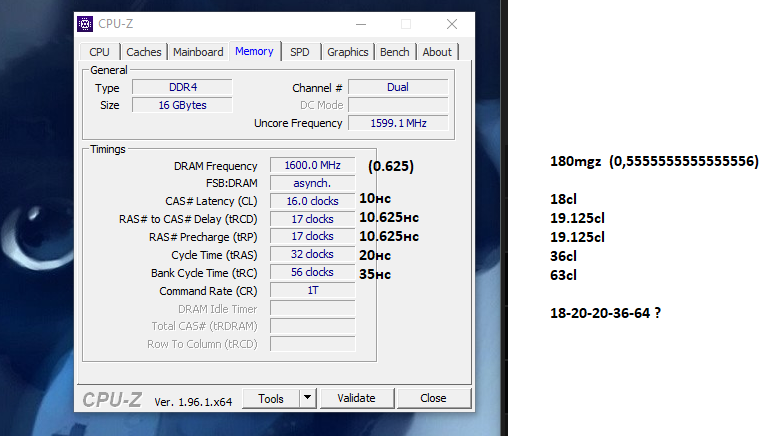Click the CAS# Latency 16.0 clocks value
The width and height of the screenshot is (770, 436).
click(x=312, y=201)
